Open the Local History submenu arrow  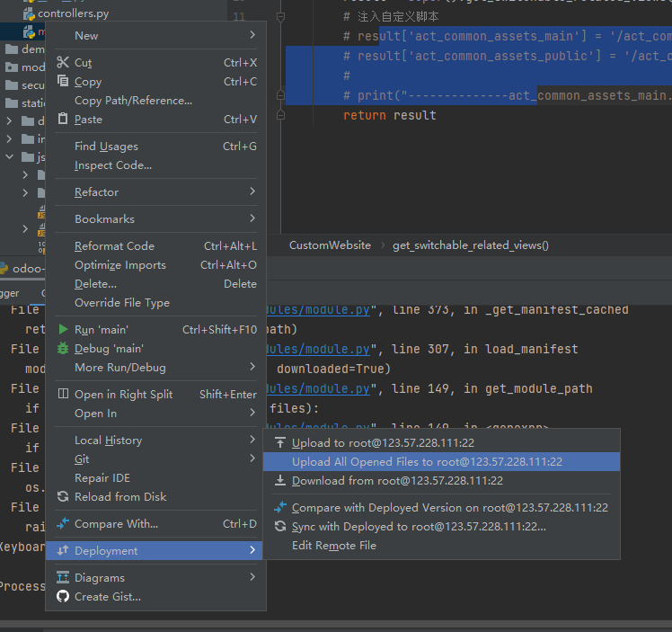pos(252,441)
